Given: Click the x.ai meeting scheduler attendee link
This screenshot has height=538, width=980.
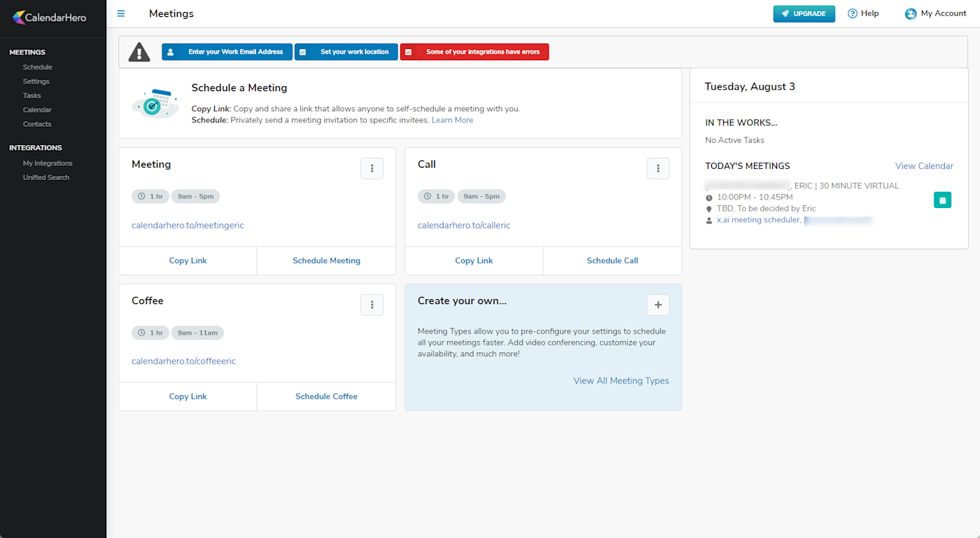Looking at the screenshot, I should pos(757,220).
